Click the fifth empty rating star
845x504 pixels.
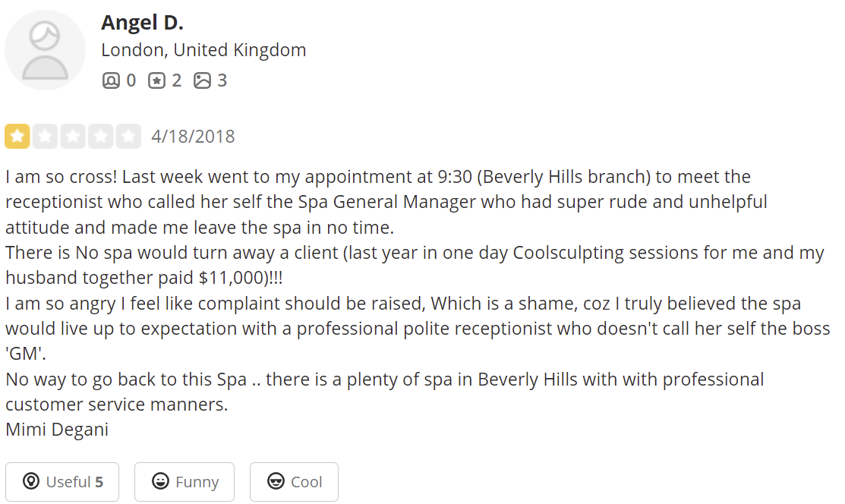point(128,137)
